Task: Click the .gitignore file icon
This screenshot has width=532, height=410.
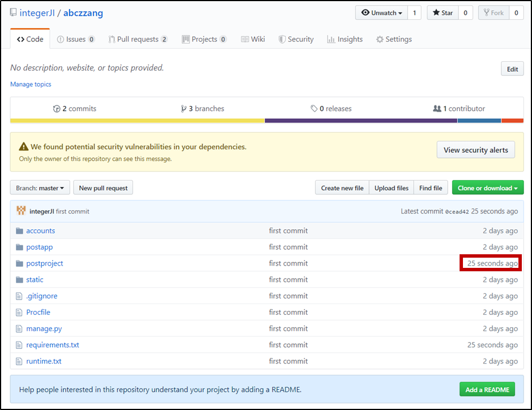Action: 19,296
